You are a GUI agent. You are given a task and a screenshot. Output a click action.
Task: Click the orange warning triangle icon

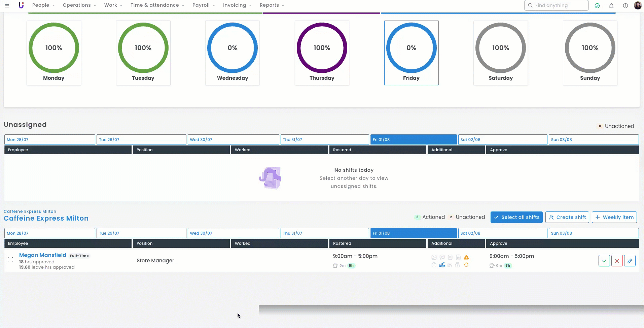click(466, 257)
